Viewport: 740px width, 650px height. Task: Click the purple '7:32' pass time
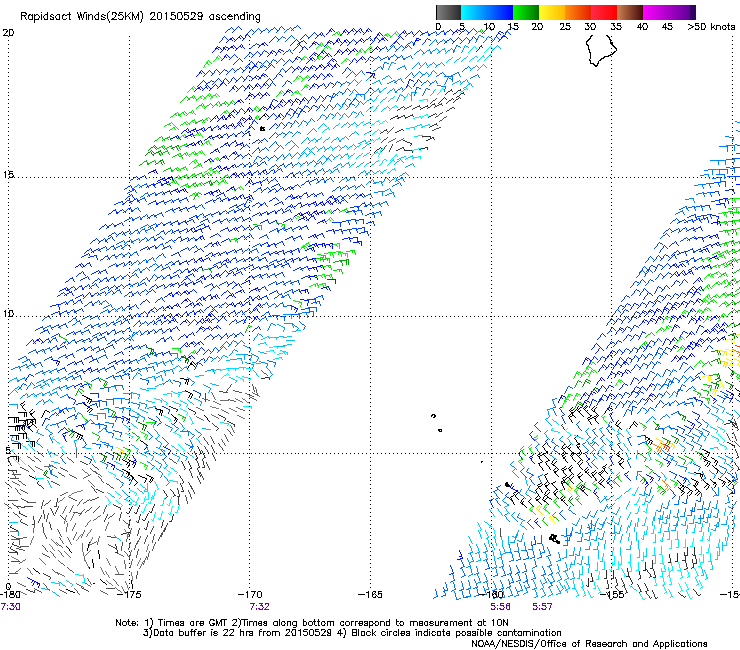point(259,607)
